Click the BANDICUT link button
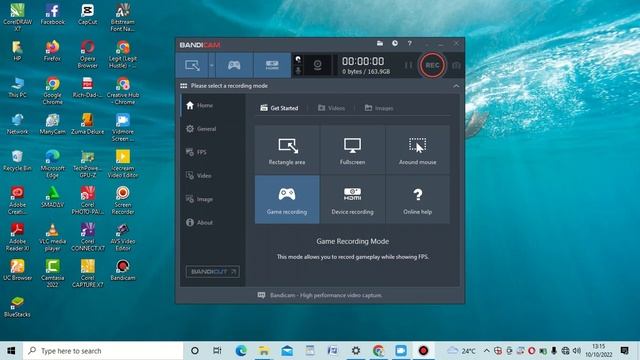640x360 pixels. pyautogui.click(x=213, y=271)
